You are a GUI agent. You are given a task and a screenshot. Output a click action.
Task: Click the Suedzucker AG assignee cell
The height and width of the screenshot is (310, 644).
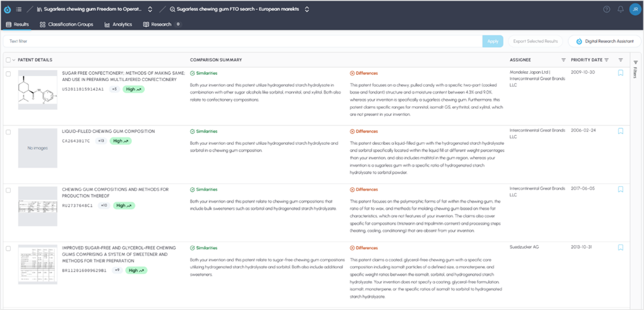point(524,248)
